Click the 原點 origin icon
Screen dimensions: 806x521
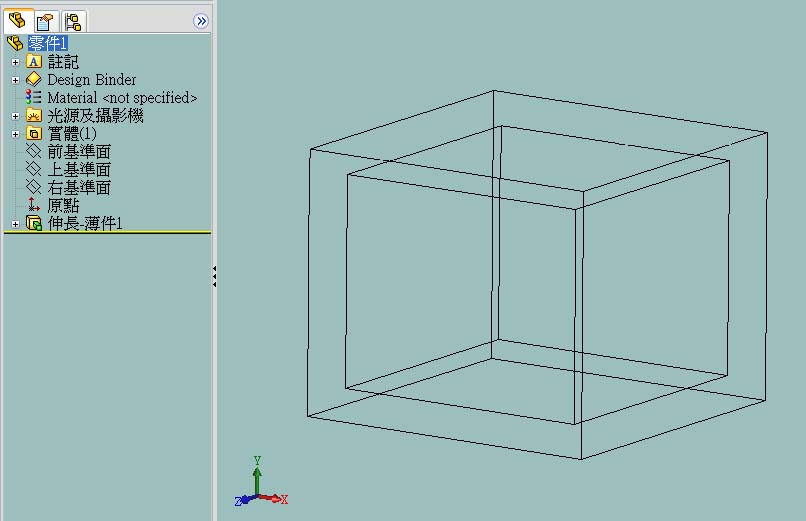point(33,205)
